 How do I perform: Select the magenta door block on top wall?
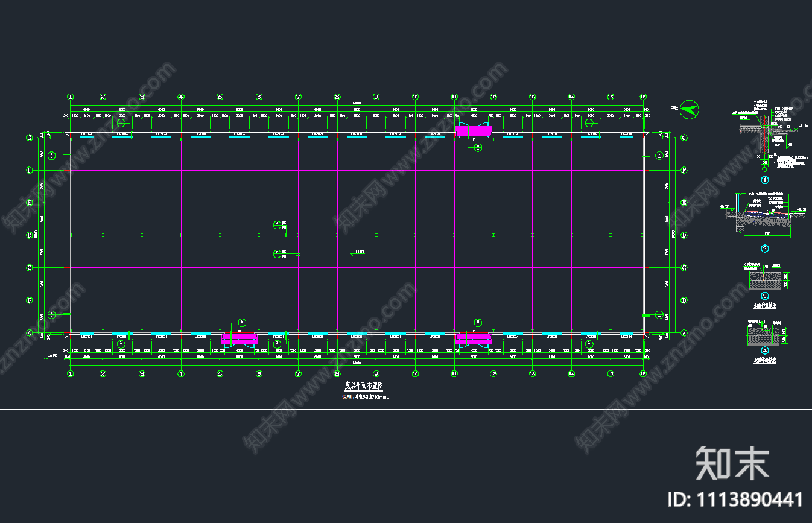coord(474,131)
